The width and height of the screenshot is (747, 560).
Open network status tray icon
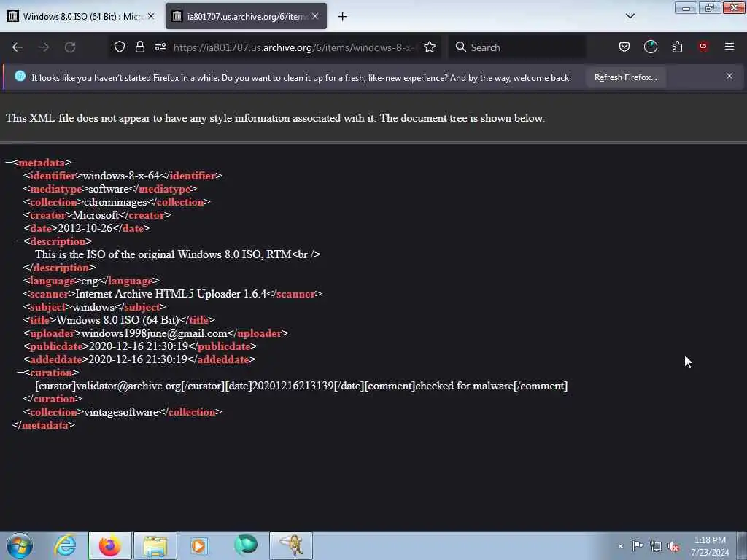tap(656, 546)
